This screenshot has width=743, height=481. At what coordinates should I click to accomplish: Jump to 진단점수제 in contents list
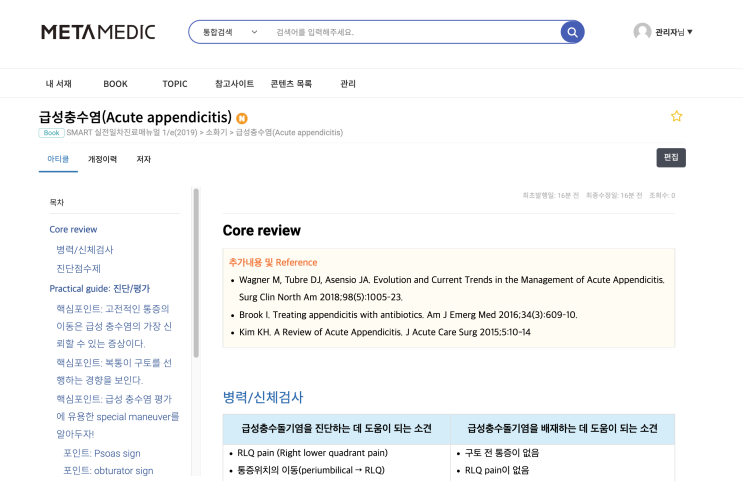[x=79, y=269]
